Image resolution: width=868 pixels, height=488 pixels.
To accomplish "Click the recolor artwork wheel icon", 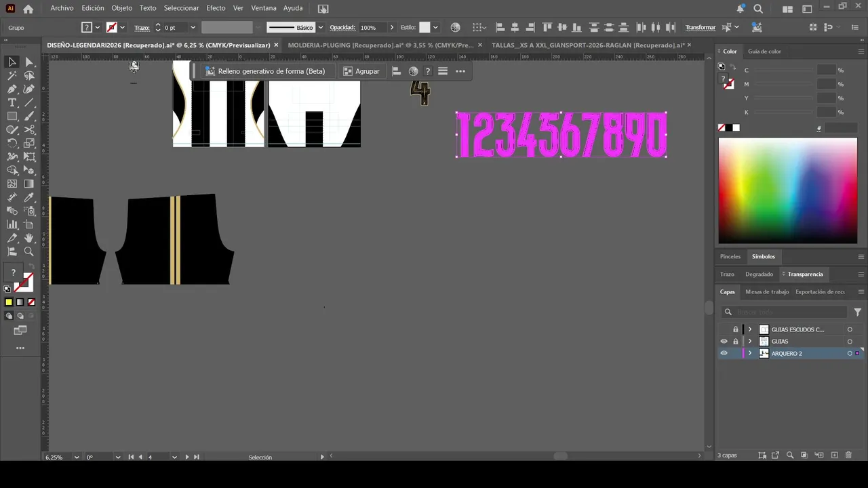I will (455, 27).
